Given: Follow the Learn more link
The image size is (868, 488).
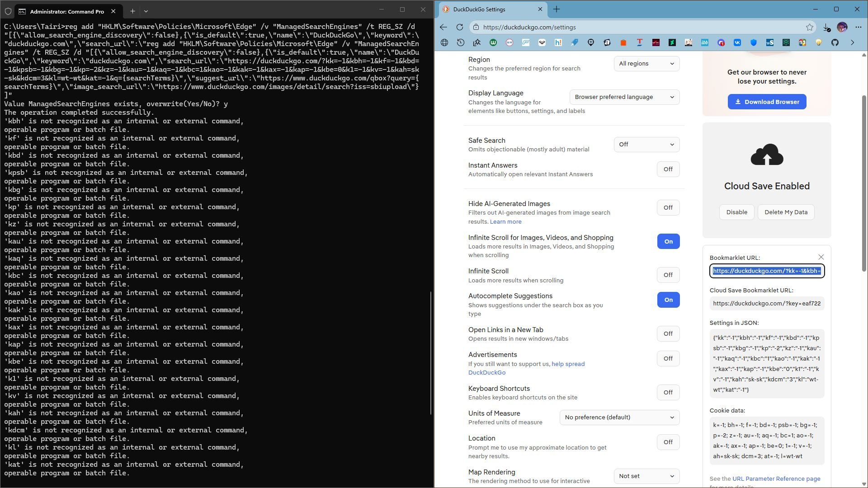Looking at the screenshot, I should 505,222.
